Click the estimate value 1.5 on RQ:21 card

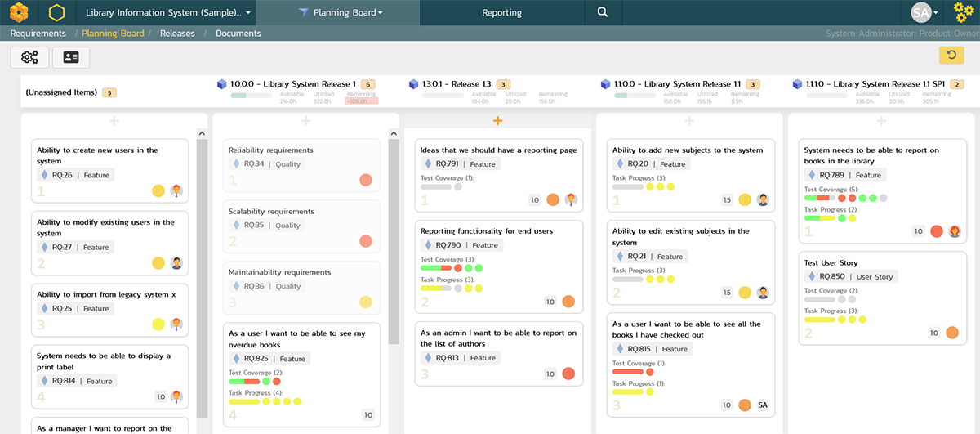pyautogui.click(x=727, y=293)
